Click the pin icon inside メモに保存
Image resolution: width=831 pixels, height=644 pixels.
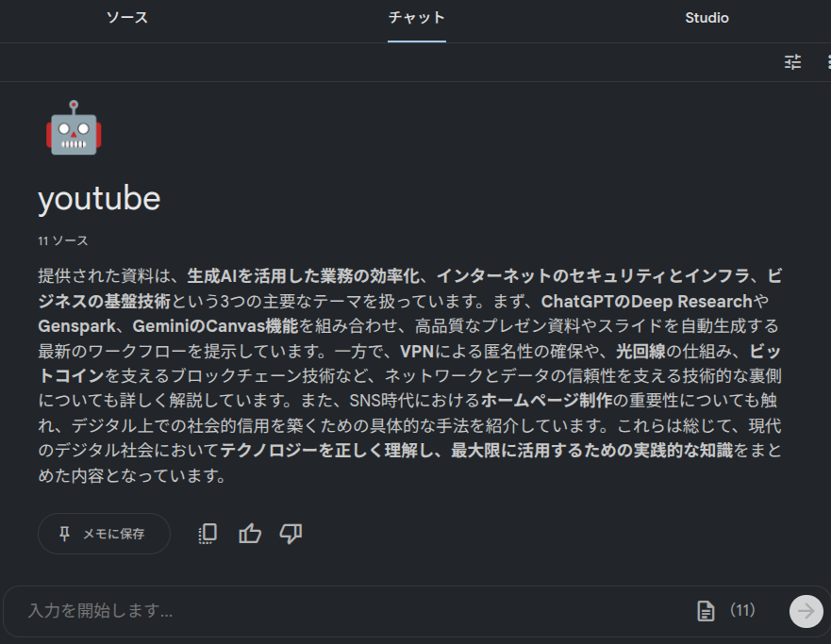pos(62,534)
